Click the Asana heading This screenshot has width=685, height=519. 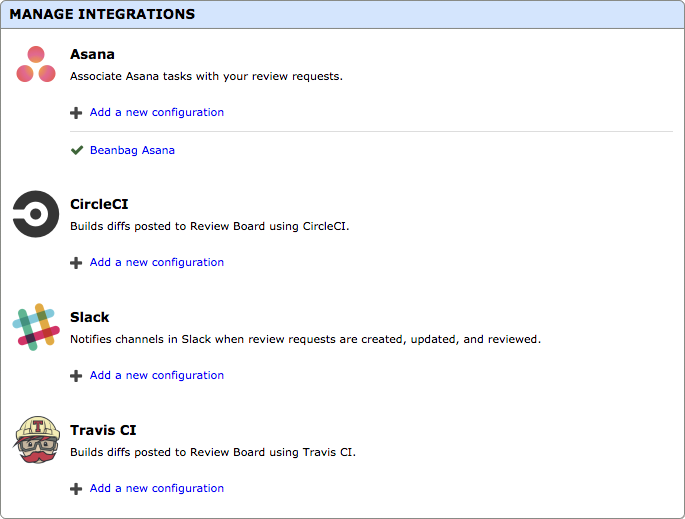pyautogui.click(x=93, y=54)
